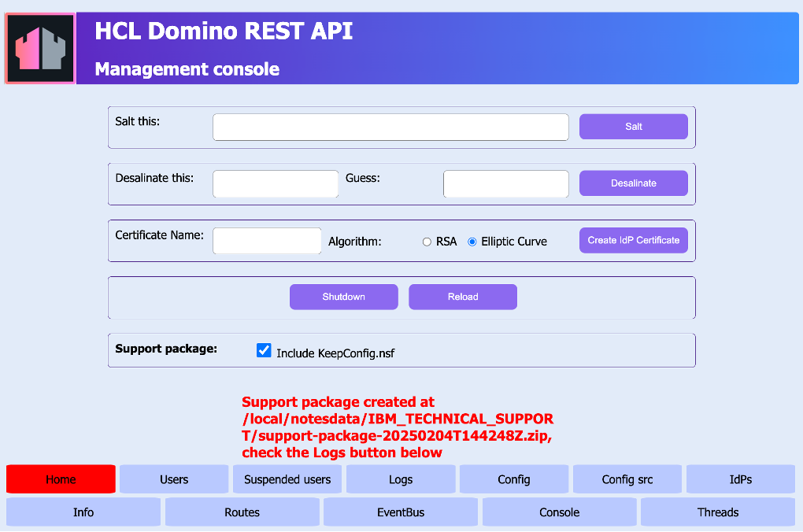The height and width of the screenshot is (532, 803).
Task: Click the Shutdown button
Action: tap(343, 297)
